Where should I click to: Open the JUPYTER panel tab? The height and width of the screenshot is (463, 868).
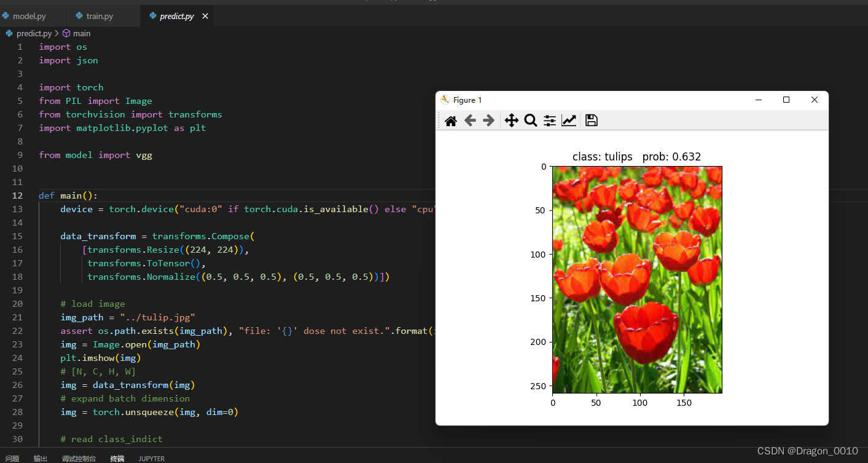(x=151, y=459)
